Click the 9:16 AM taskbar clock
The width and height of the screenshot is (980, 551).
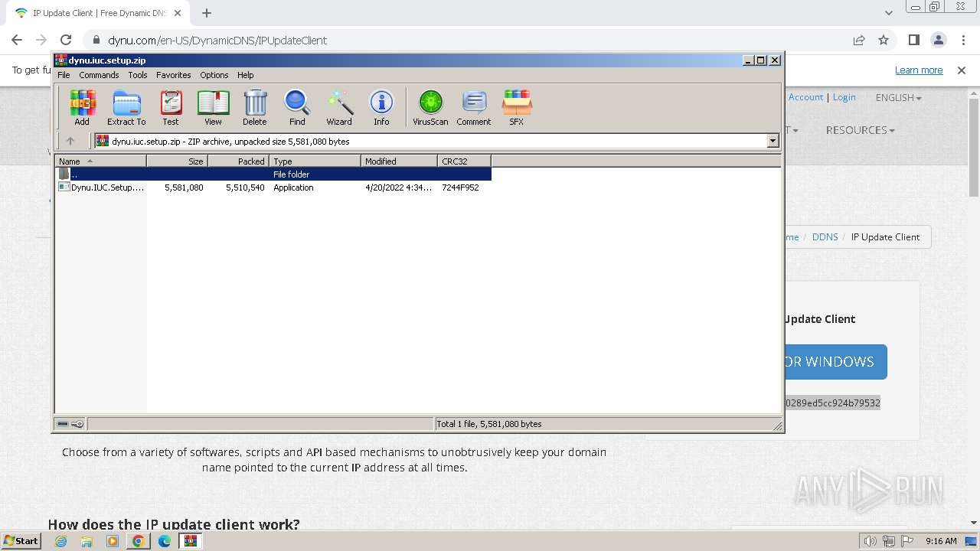941,541
